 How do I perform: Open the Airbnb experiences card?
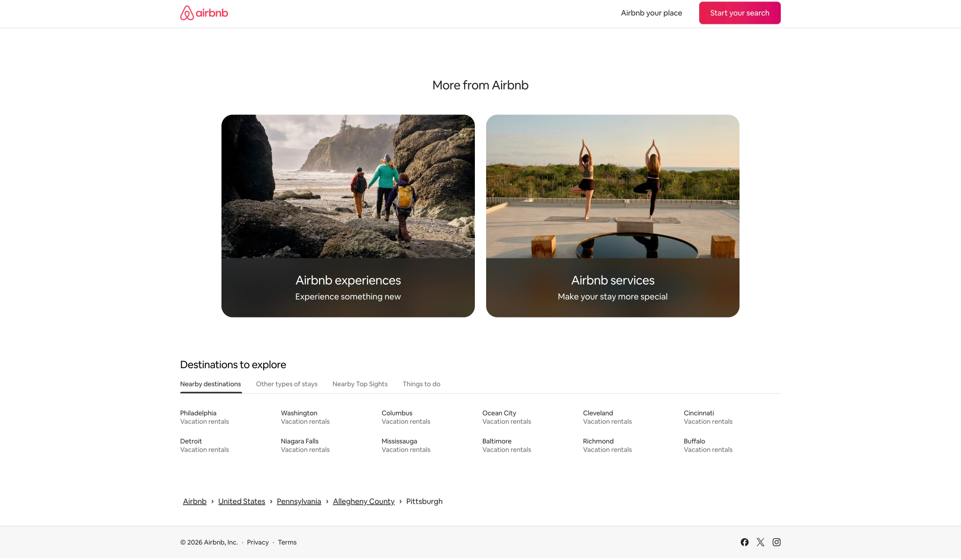348,216
